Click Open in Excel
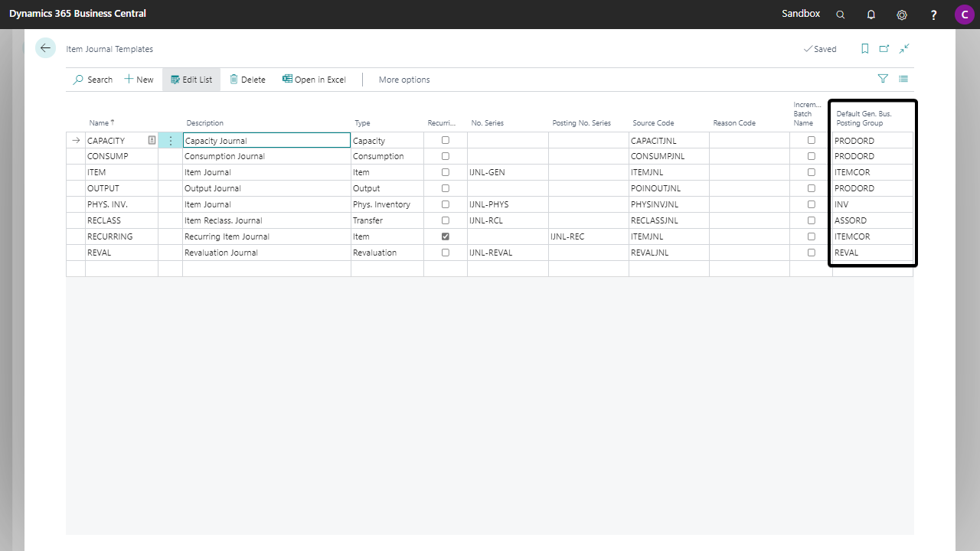The width and height of the screenshot is (980, 551). 314,80
